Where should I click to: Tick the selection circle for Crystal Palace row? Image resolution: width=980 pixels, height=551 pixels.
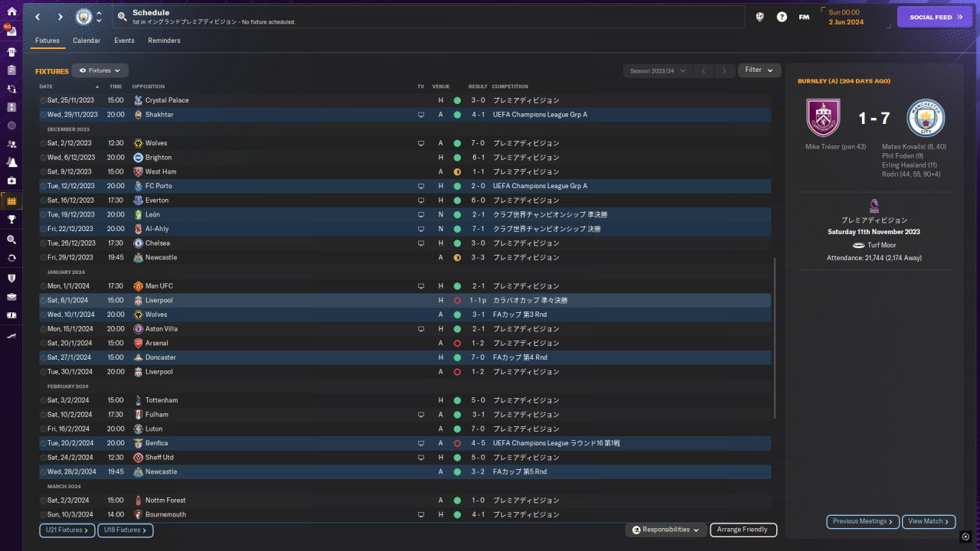(x=43, y=100)
